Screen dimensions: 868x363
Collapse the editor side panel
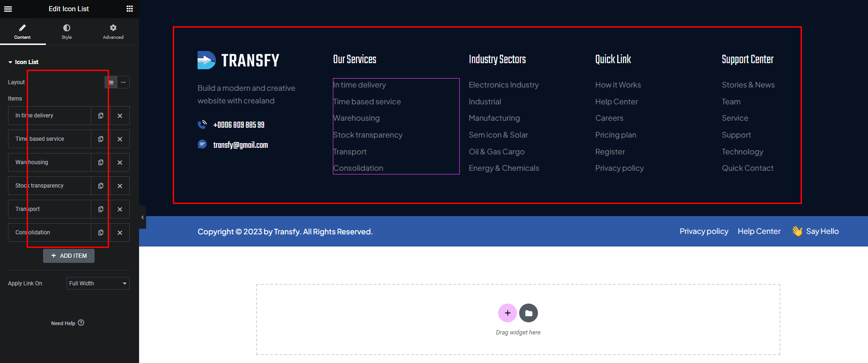click(x=142, y=217)
